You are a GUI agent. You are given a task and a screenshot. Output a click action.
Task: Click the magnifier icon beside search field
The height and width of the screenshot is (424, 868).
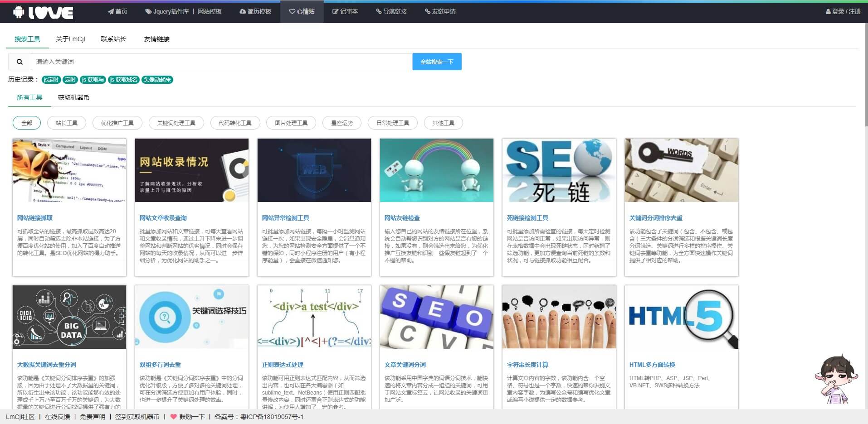[20, 62]
